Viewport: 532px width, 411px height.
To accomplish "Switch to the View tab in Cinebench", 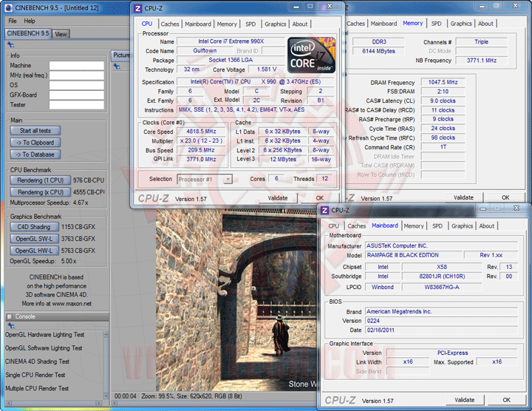I will point(61,34).
